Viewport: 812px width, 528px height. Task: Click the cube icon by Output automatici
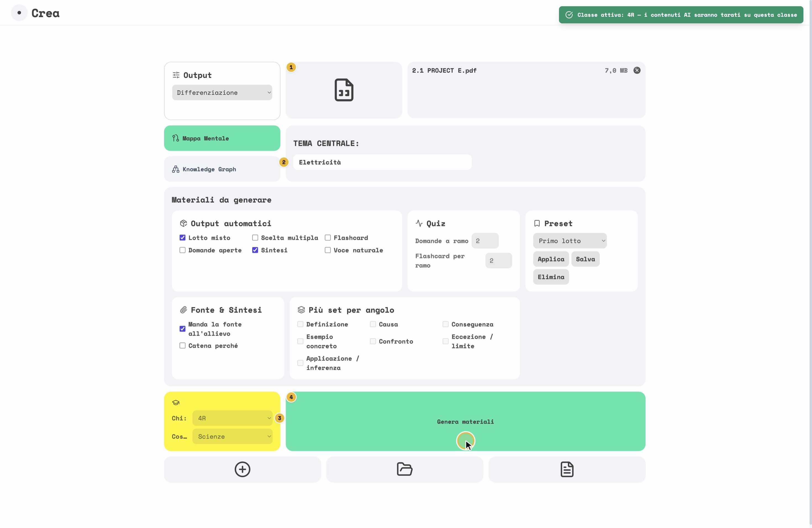(183, 223)
